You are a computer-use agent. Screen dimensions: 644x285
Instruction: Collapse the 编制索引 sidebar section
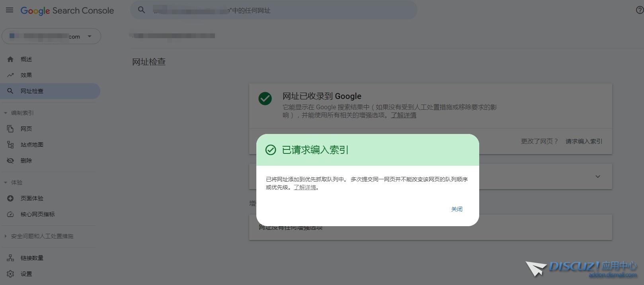tap(6, 113)
